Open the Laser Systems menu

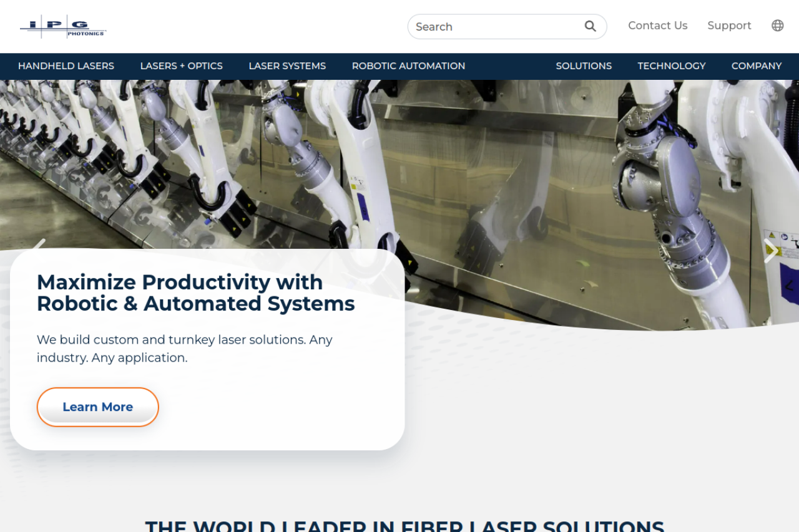pyautogui.click(x=287, y=66)
